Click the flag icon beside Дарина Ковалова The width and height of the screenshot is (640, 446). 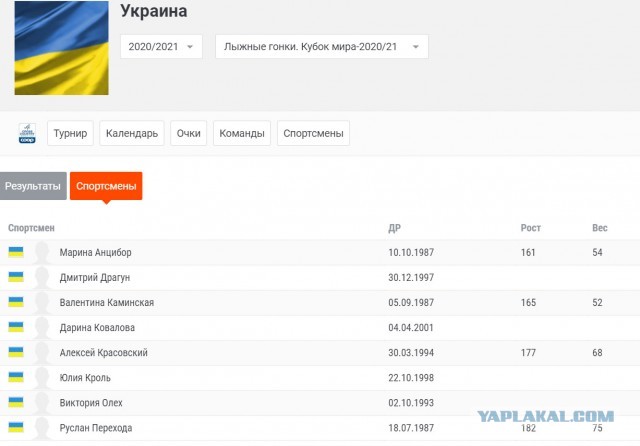point(16,327)
